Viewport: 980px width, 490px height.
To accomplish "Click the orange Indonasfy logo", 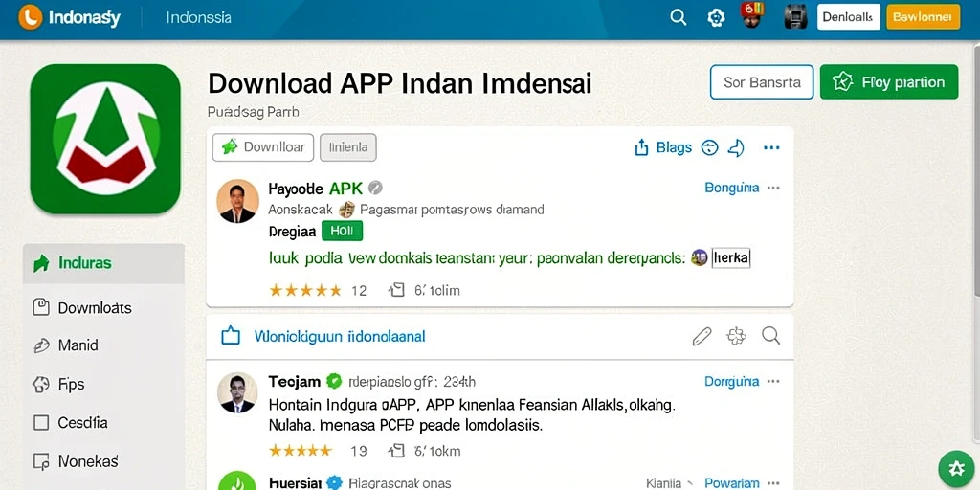I will coord(30,17).
